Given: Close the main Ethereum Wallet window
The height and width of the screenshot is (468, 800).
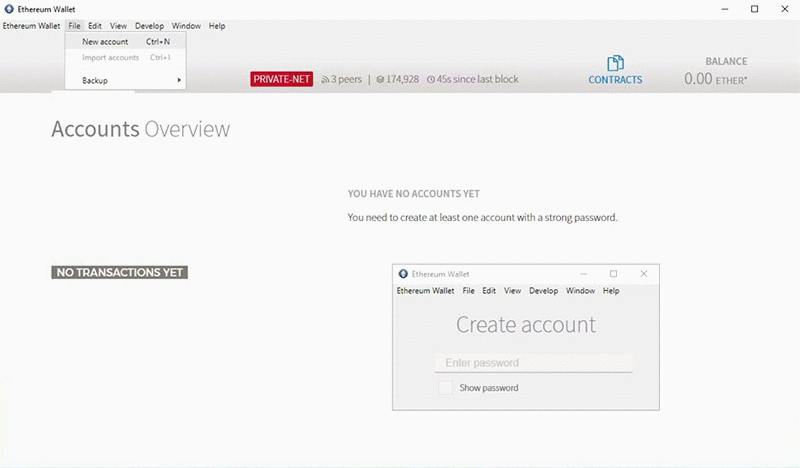Looking at the screenshot, I should pyautogui.click(x=785, y=9).
